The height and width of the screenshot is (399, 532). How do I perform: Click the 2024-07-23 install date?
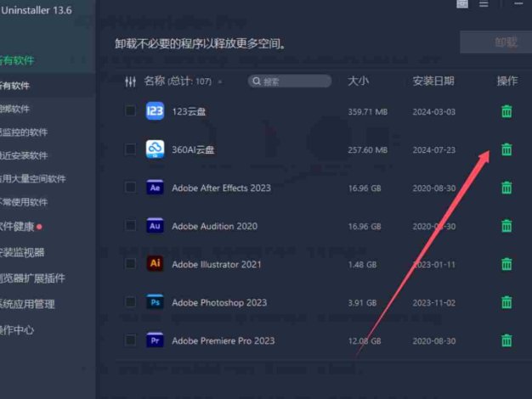pyautogui.click(x=434, y=149)
